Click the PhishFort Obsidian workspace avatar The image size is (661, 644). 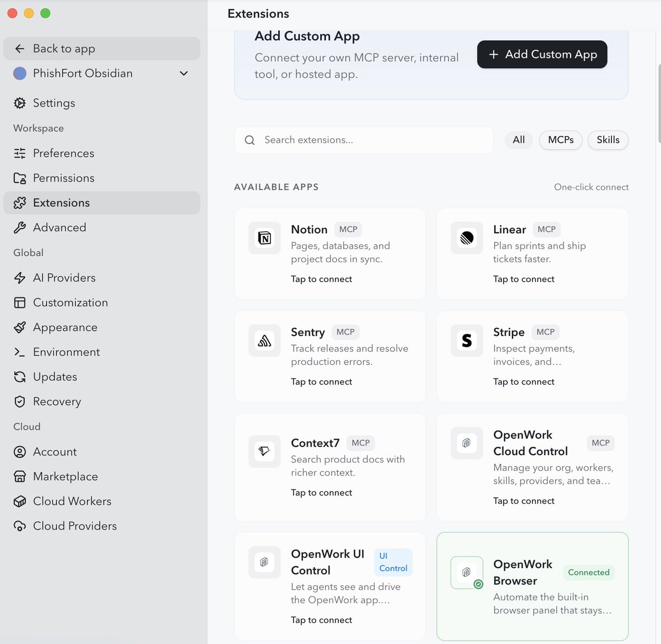[20, 73]
